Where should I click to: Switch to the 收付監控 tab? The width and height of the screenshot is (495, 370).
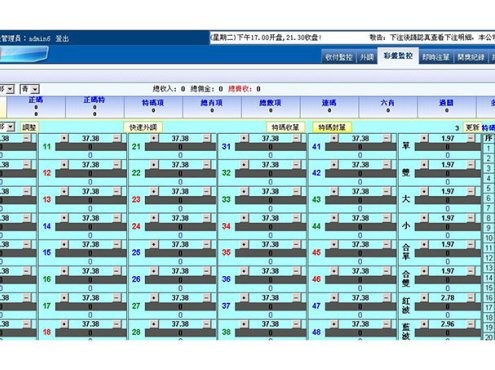339,57
